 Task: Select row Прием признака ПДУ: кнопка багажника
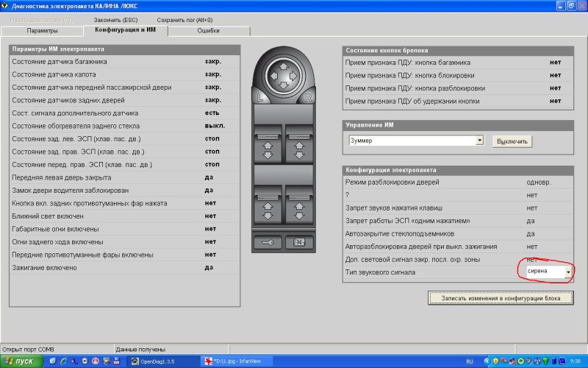pos(458,63)
